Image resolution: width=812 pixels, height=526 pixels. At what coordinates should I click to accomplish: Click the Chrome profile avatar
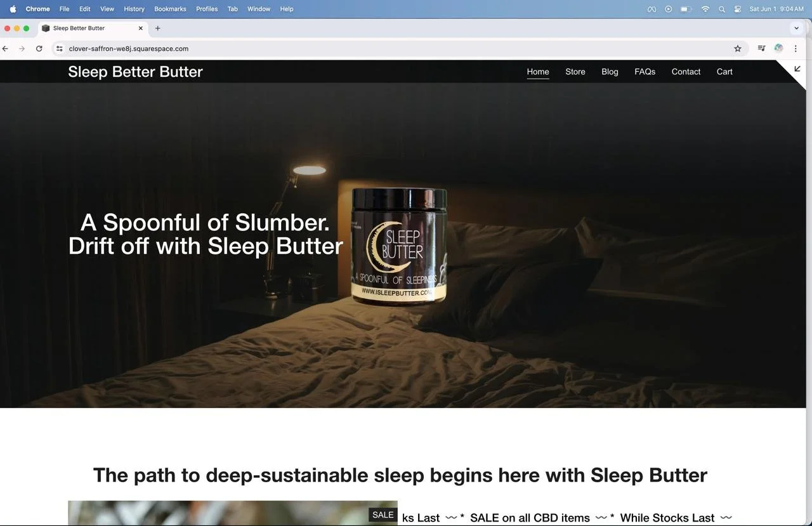tap(778, 48)
